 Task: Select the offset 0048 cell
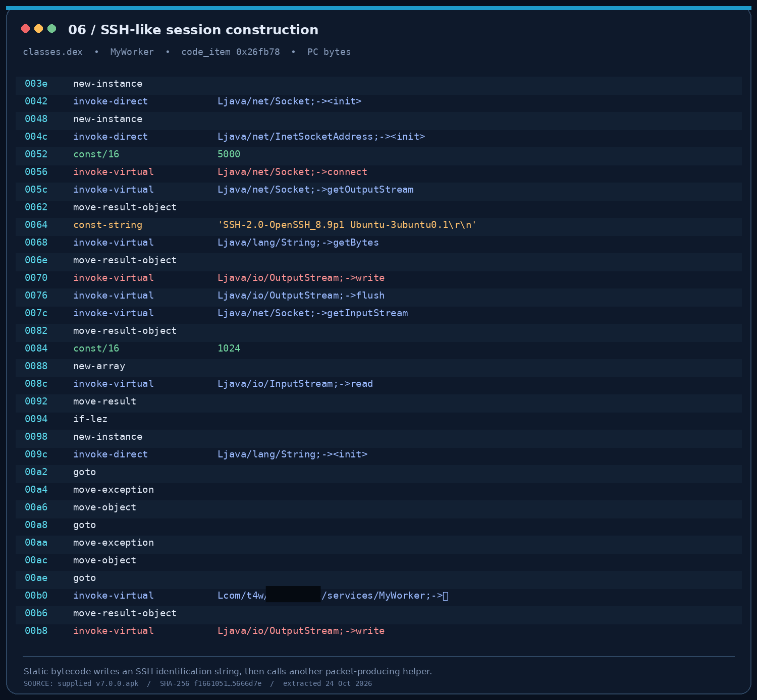tap(36, 119)
